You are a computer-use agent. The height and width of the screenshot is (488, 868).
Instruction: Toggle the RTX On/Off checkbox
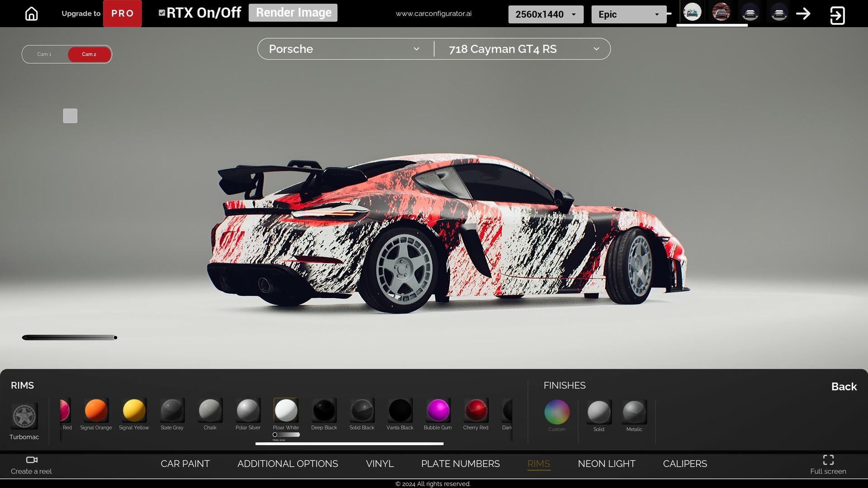(162, 13)
